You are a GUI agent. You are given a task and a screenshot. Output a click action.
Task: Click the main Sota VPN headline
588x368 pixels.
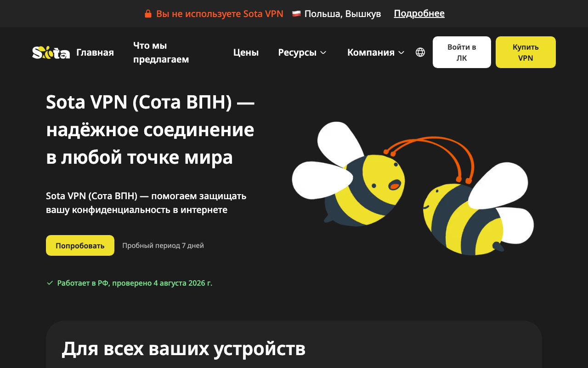coord(150,130)
